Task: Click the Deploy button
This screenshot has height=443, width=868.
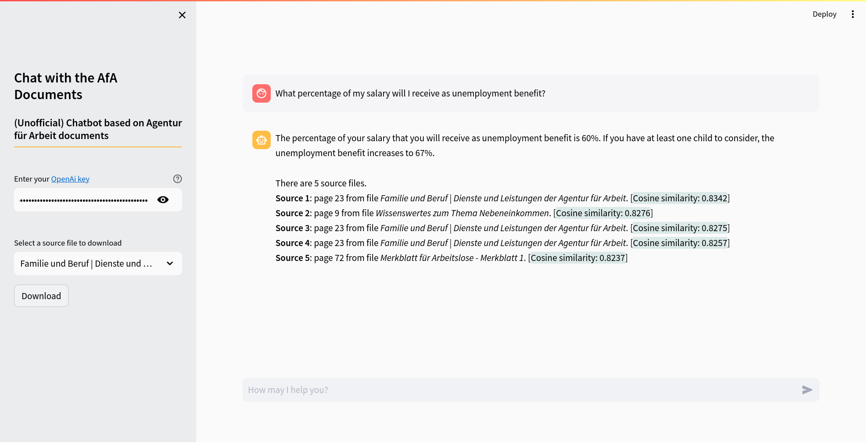Action: 824,14
